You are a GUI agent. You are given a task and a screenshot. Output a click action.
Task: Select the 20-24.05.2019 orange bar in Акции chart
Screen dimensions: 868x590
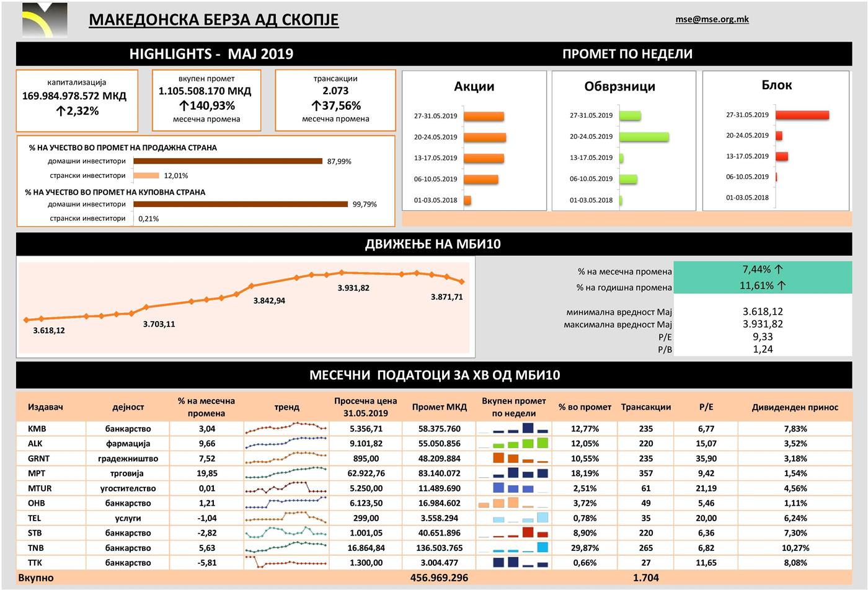pos(484,137)
